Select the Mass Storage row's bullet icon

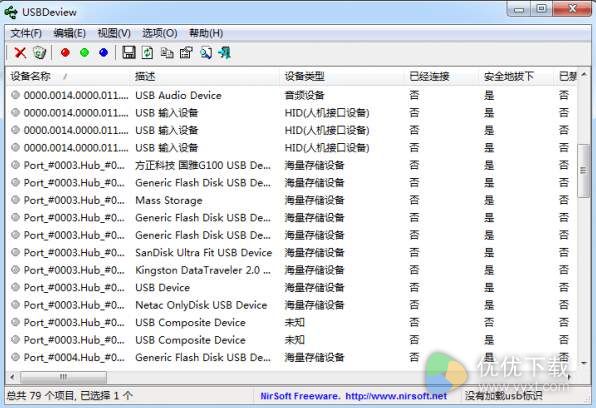[15, 200]
